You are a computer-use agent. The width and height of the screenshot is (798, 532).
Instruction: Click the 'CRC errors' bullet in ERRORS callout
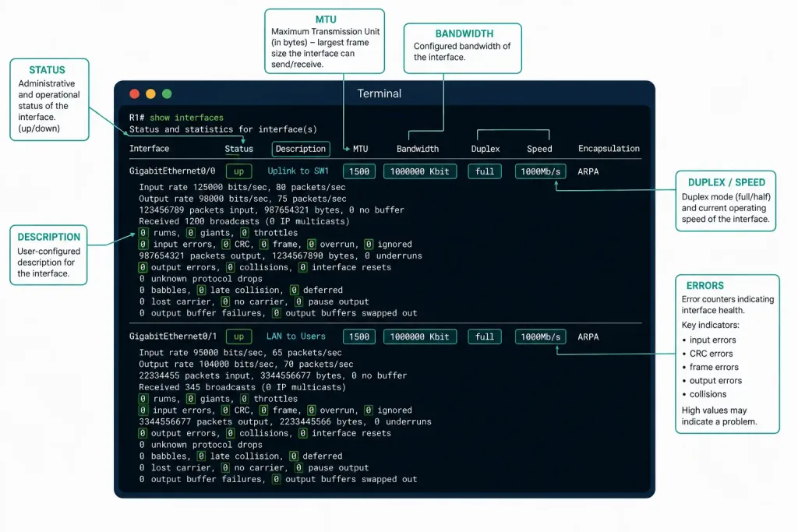(711, 354)
